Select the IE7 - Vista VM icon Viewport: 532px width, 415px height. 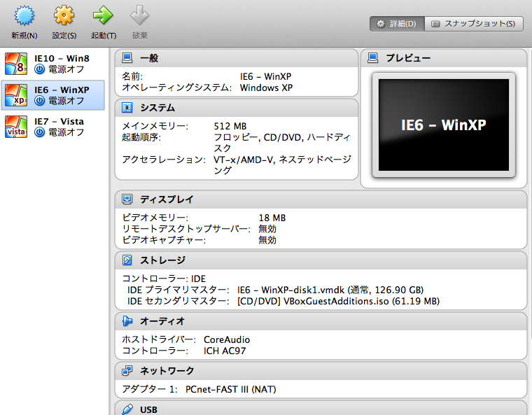(16, 127)
